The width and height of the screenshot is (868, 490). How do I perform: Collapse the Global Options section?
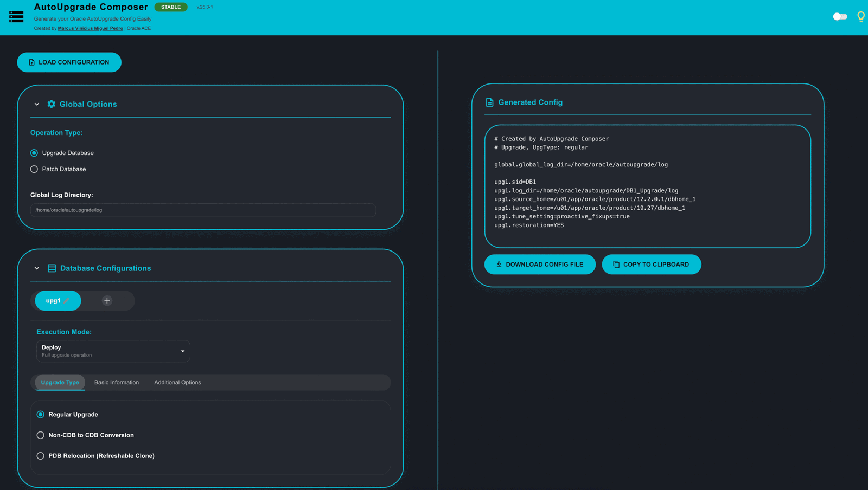point(37,104)
